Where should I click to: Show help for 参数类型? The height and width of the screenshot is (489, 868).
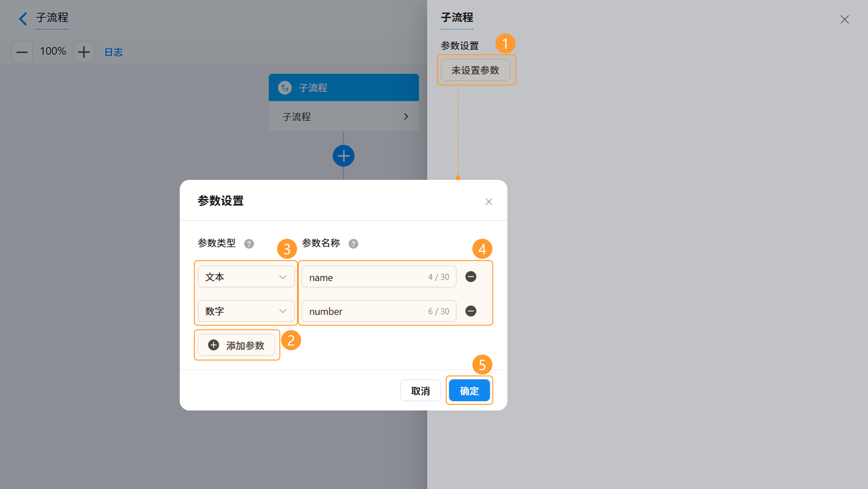(x=249, y=244)
